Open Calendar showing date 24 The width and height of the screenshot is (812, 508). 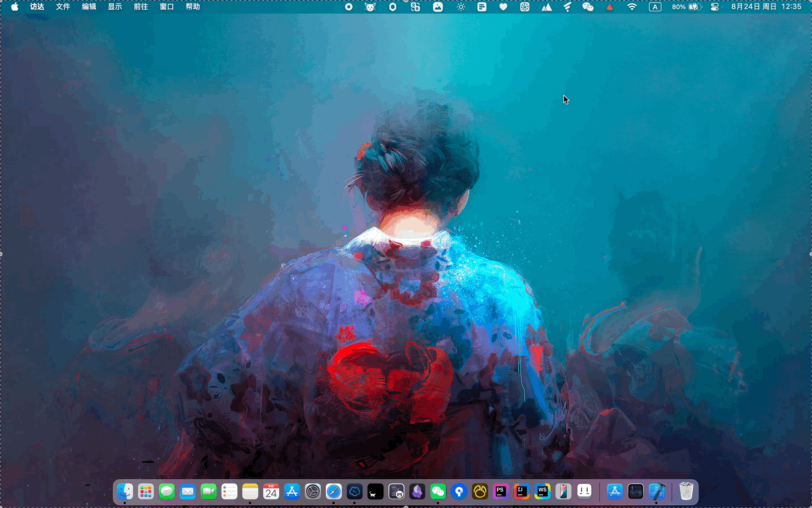[271, 492]
